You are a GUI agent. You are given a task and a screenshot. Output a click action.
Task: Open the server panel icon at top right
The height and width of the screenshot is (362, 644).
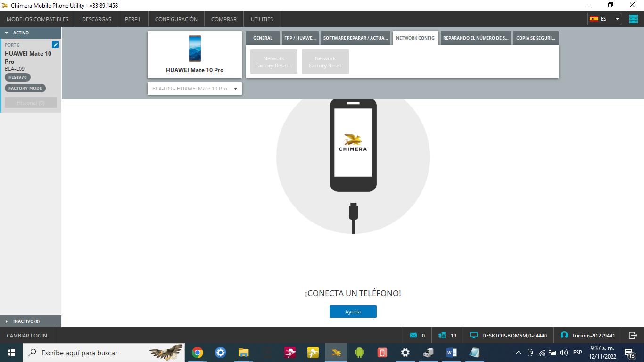pos(633,19)
